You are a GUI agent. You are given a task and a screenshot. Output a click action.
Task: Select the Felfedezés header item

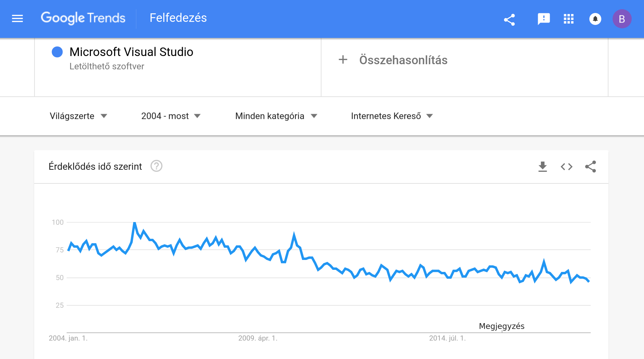[178, 18]
